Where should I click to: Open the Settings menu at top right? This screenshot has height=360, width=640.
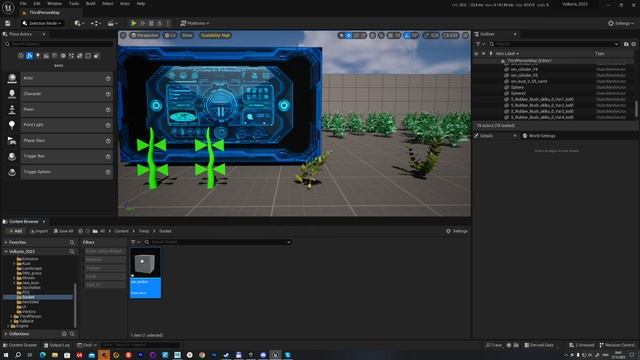[621, 23]
